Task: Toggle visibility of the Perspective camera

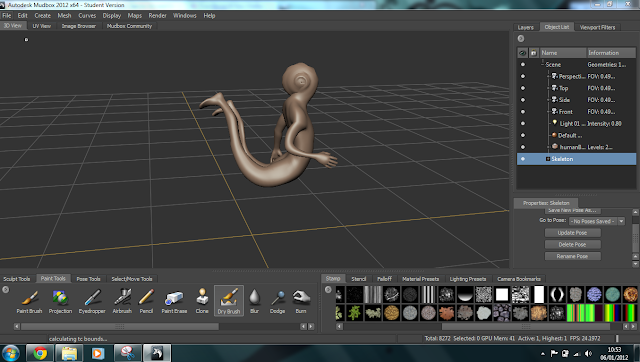Action: pos(523,76)
